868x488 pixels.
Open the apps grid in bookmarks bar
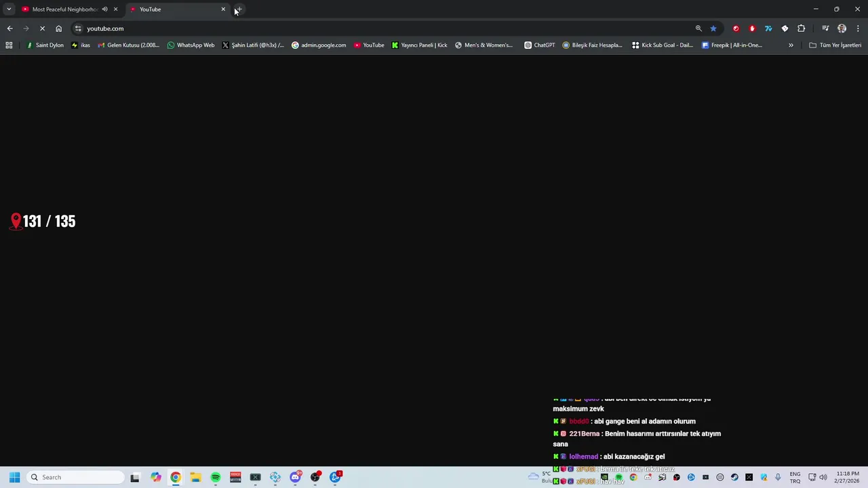(9, 45)
